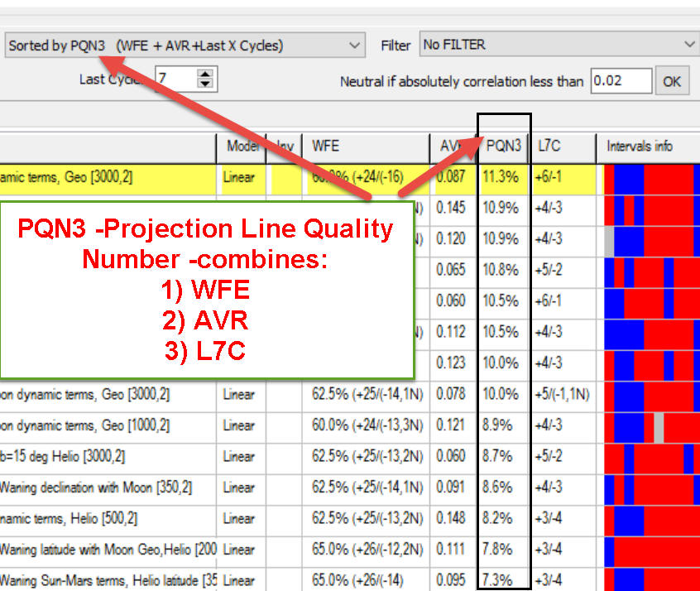Increase Last Cycles with the up arrow
This screenshot has width=700, height=591.
click(206, 74)
